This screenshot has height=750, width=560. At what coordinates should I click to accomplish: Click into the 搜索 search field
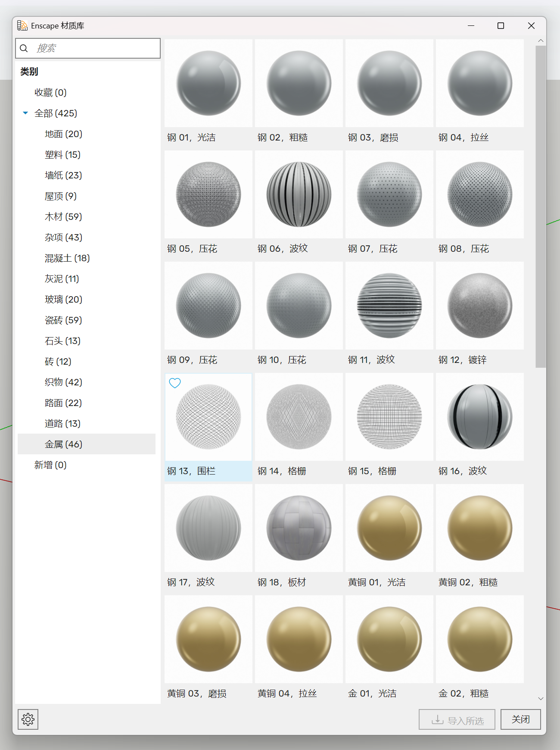[95, 48]
